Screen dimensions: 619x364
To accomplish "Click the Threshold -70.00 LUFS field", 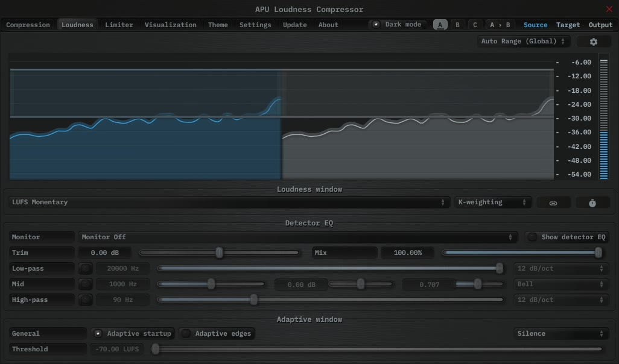I will 117,350.
